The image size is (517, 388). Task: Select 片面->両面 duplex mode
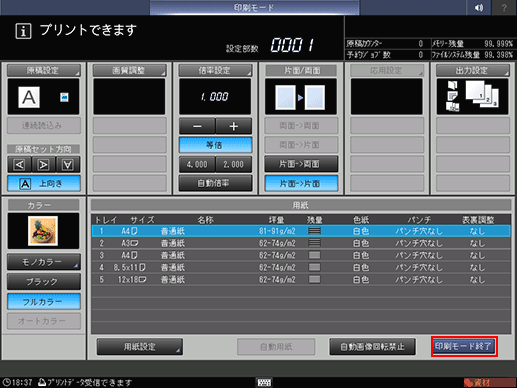click(301, 164)
